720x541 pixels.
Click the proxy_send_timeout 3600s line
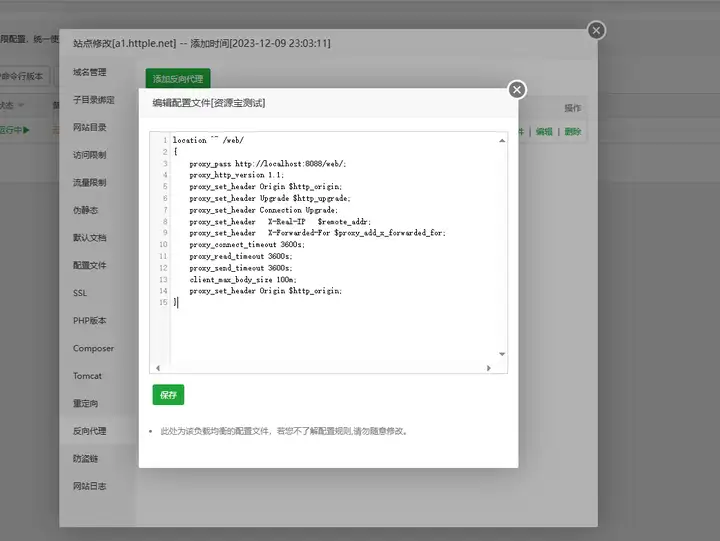pyautogui.click(x=241, y=268)
